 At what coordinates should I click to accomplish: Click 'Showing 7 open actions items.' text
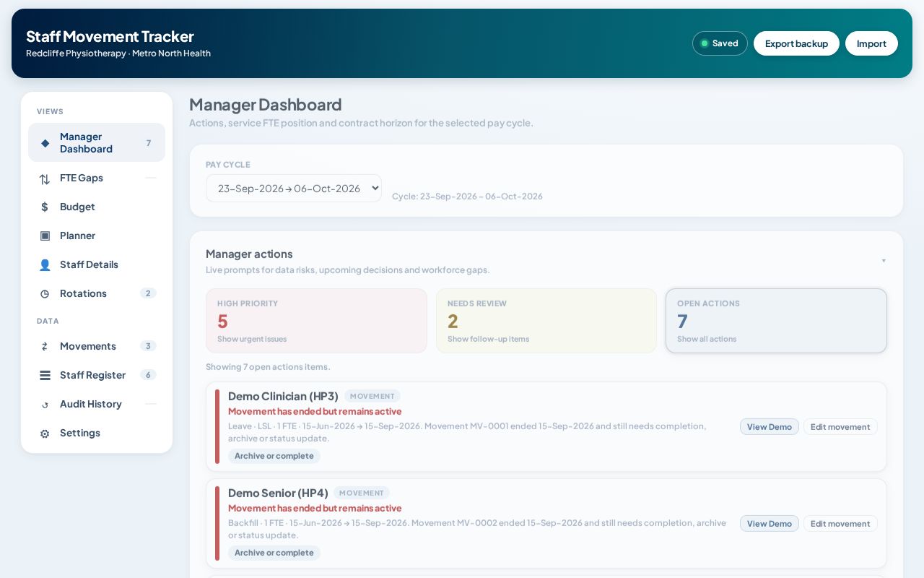point(268,367)
